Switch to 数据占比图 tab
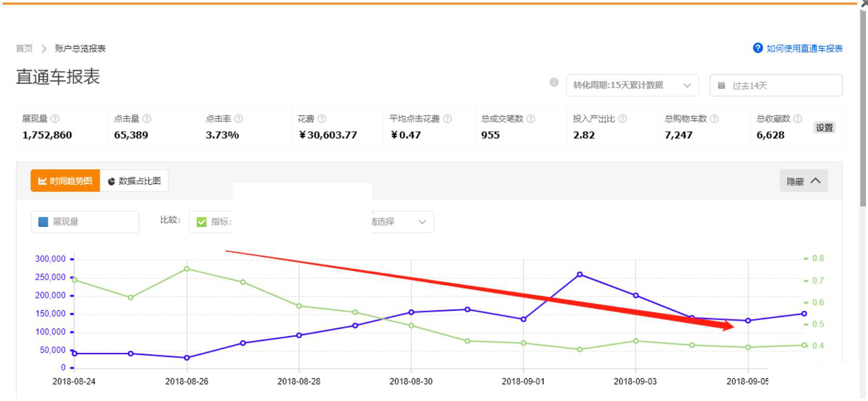The width and height of the screenshot is (868, 401). pyautogui.click(x=134, y=181)
